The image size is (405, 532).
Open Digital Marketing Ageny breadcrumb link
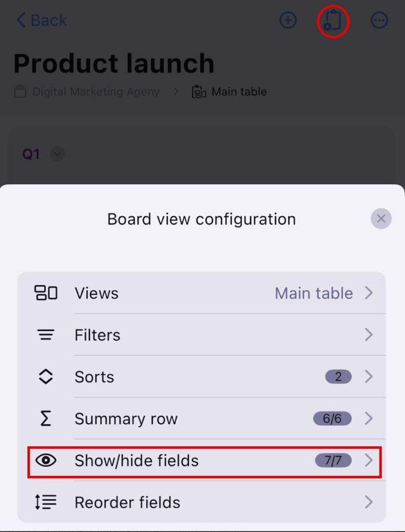click(x=96, y=92)
